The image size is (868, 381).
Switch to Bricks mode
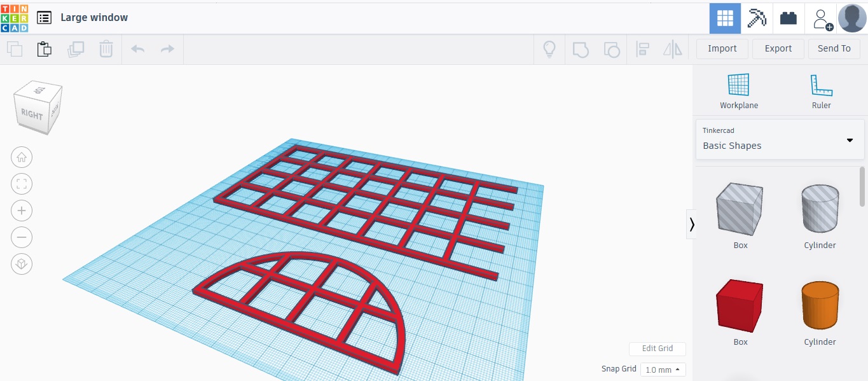789,18
